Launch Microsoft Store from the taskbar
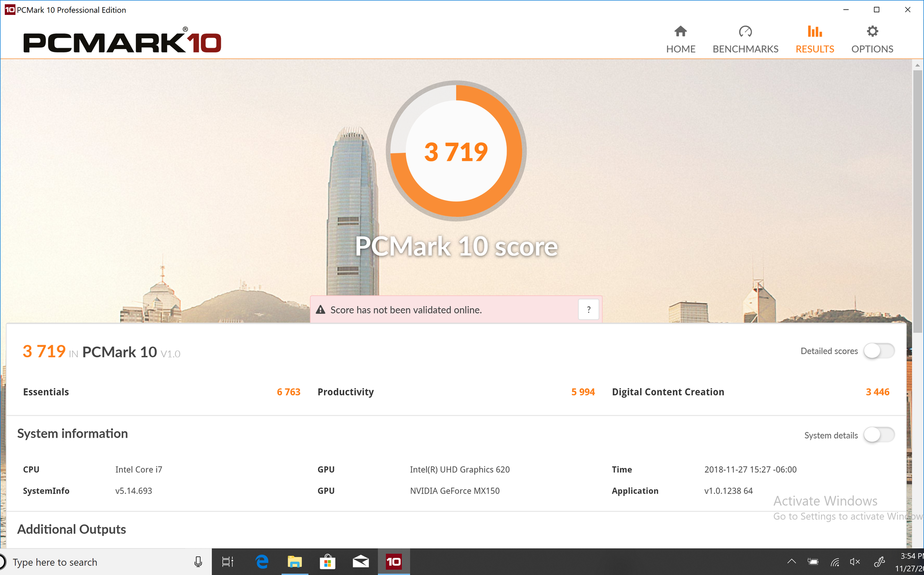The width and height of the screenshot is (924, 575). [x=327, y=562]
